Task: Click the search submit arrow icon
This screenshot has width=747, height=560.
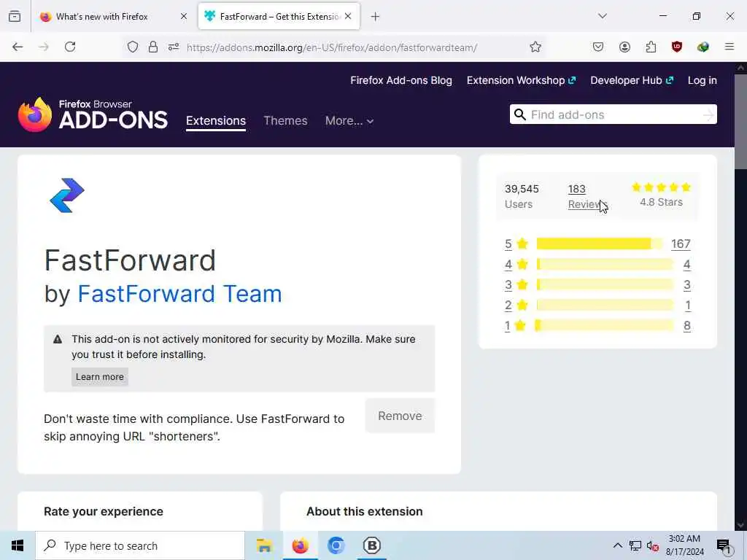Action: 709,114
